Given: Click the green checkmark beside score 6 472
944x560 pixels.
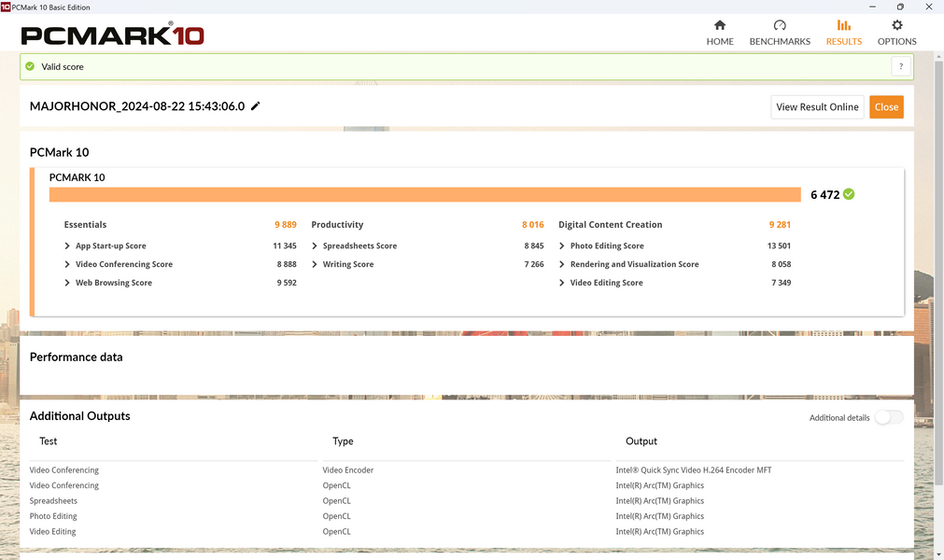Looking at the screenshot, I should click(x=849, y=194).
